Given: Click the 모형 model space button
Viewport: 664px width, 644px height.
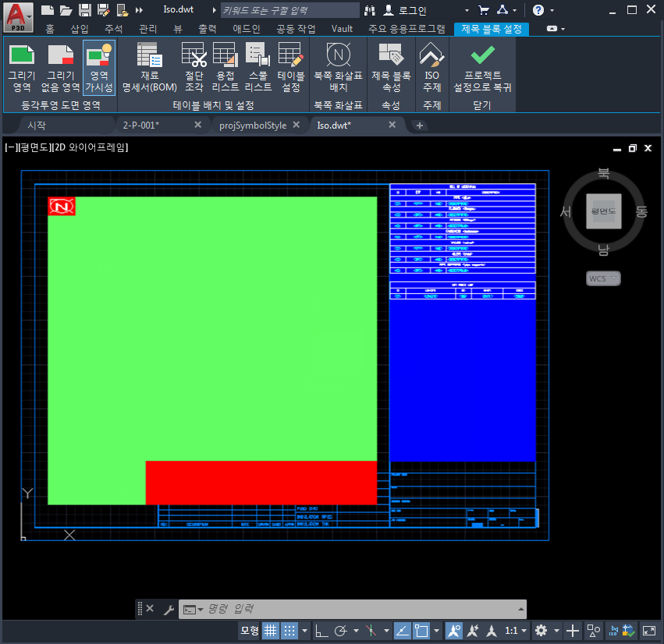Looking at the screenshot, I should tap(250, 631).
